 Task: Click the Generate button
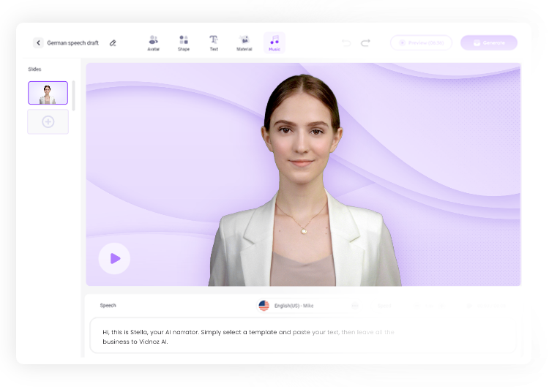click(x=488, y=43)
